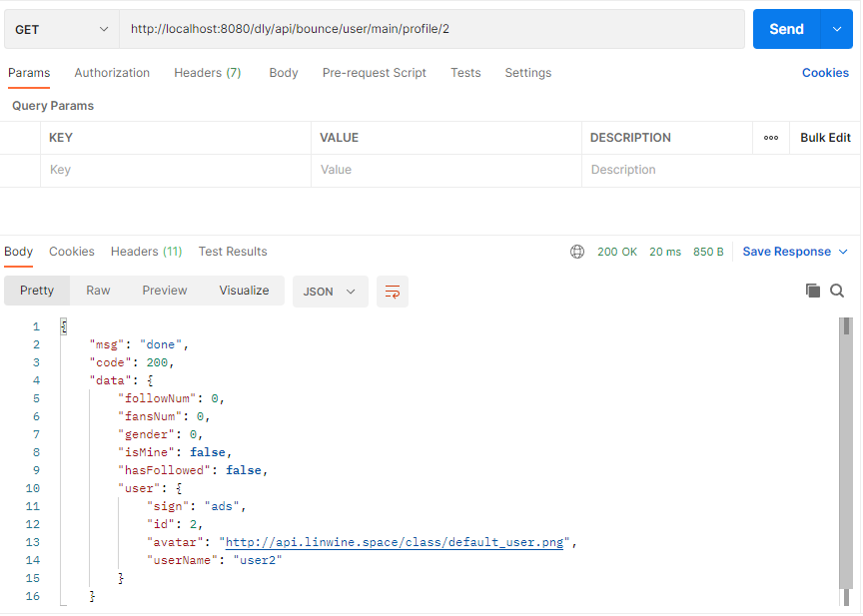Copy the response body to clipboard
Image resolution: width=863 pixels, height=616 pixels.
pos(813,291)
